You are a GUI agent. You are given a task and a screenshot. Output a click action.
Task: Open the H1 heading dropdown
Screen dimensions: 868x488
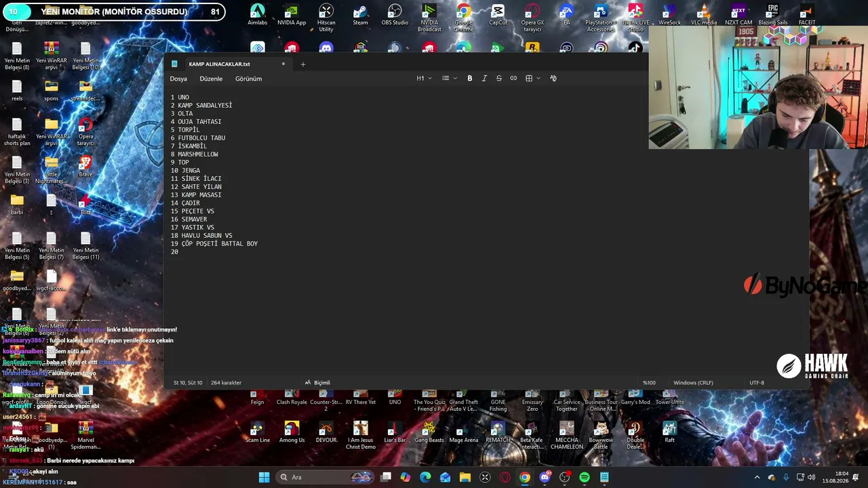(424, 79)
